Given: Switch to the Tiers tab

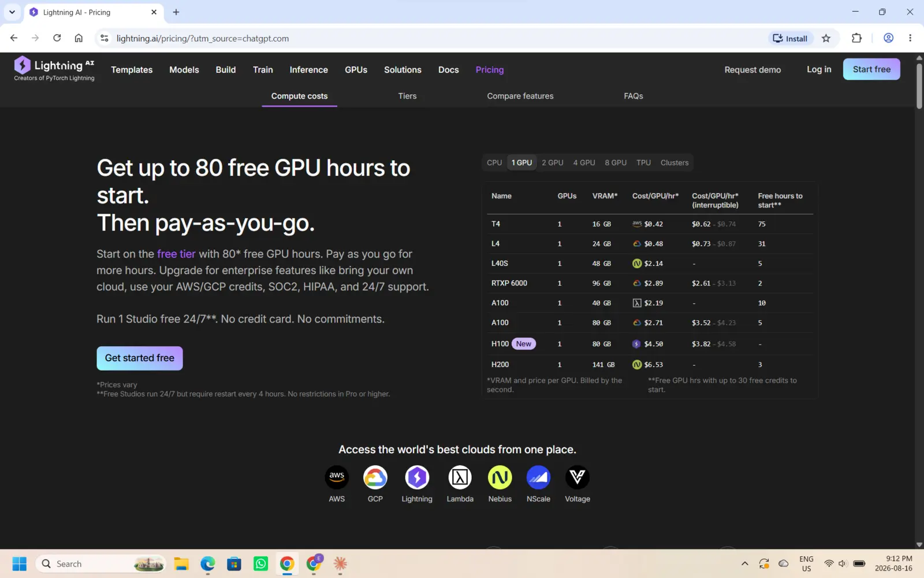Looking at the screenshot, I should coord(407,96).
